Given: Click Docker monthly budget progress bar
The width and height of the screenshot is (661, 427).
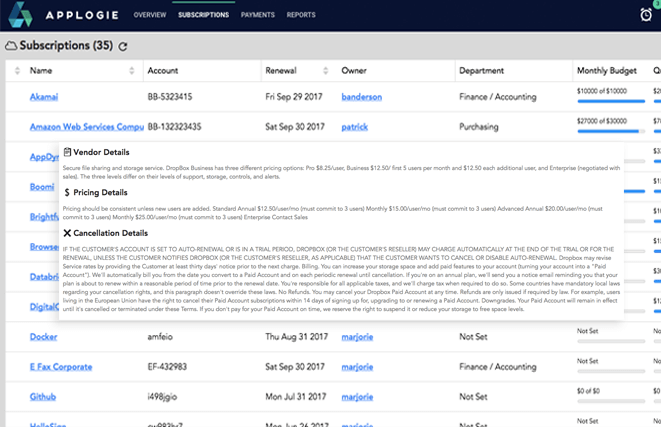Looking at the screenshot, I should pos(611,341).
